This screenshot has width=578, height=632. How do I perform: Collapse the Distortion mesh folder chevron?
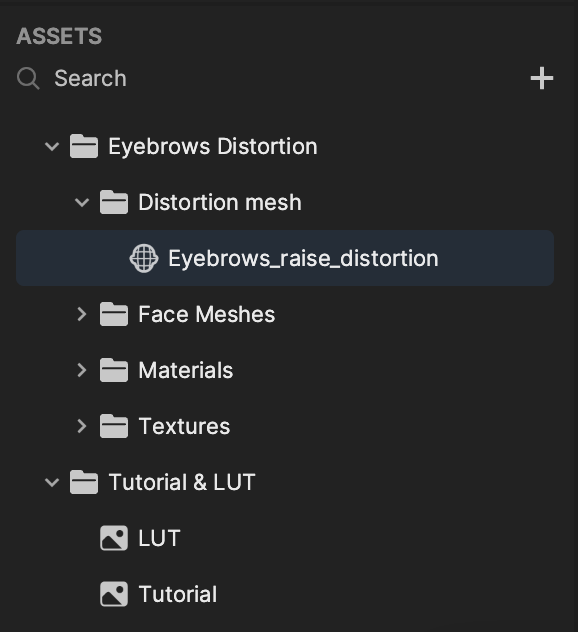(82, 202)
